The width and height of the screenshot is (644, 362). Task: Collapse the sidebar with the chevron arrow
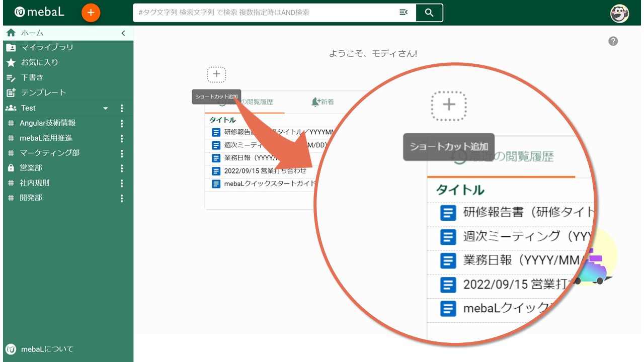point(123,33)
